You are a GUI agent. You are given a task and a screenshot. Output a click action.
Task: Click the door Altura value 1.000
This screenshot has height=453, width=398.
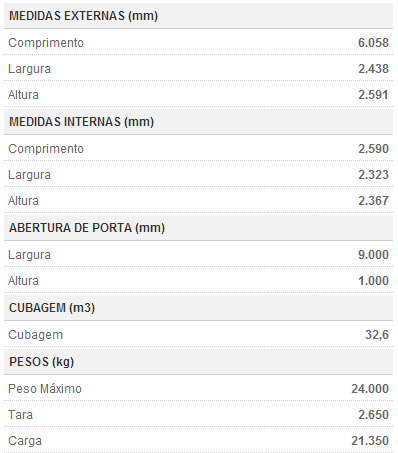(x=373, y=281)
